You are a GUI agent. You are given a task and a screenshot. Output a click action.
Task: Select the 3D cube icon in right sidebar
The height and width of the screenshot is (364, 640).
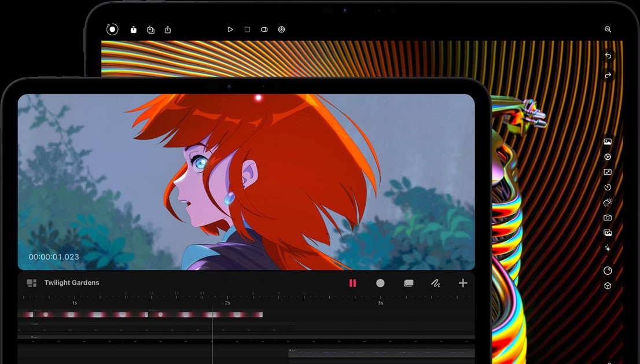[x=608, y=286]
